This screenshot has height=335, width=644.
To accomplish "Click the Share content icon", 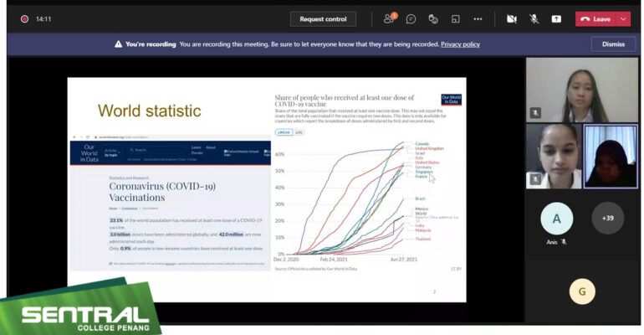I will click(x=556, y=19).
